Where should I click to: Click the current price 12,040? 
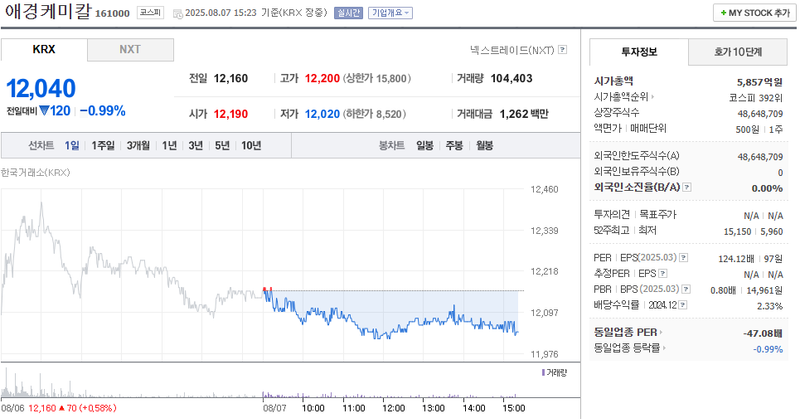(41, 88)
